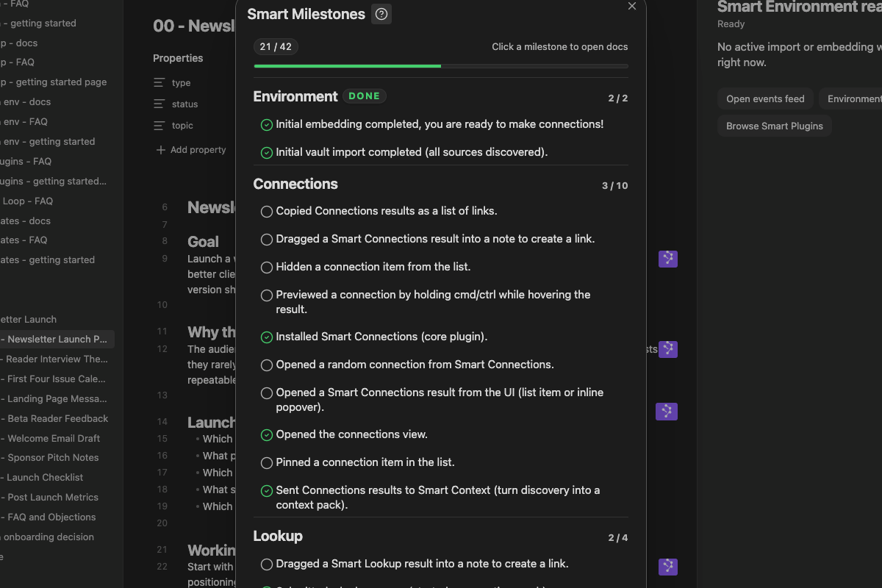This screenshot has height=588, width=882.
Task: Click the DONE badge next to Environment
Action: [x=365, y=96]
